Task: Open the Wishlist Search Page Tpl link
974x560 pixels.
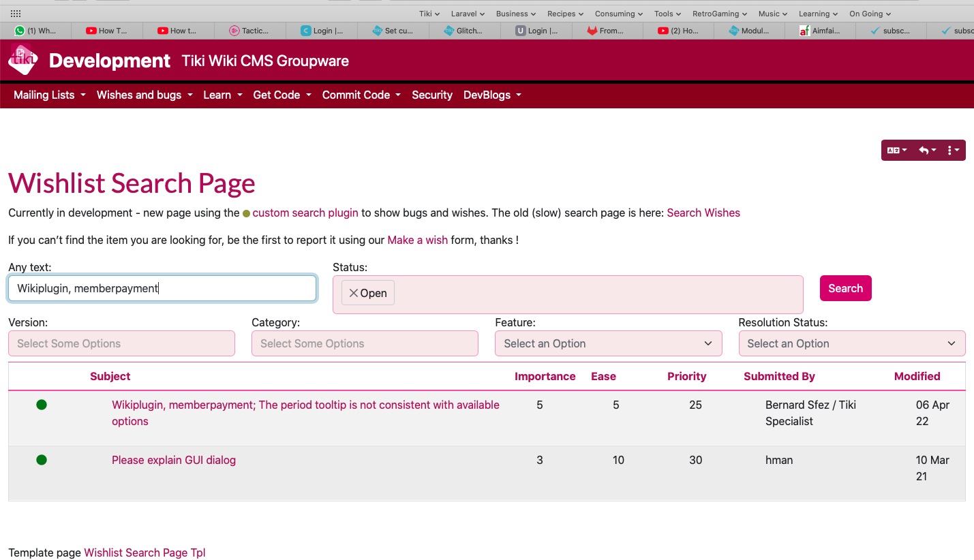Action: click(x=144, y=553)
